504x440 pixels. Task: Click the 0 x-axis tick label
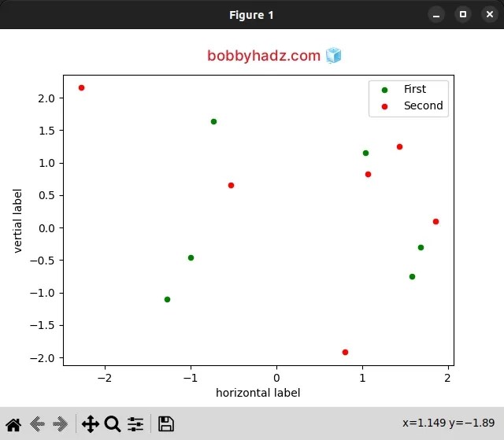276,378
